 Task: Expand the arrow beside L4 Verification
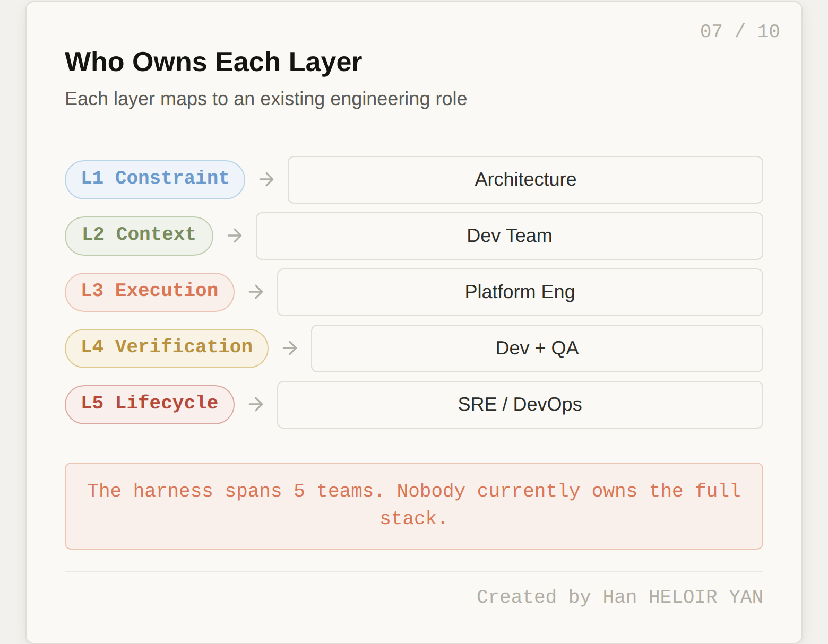290,348
